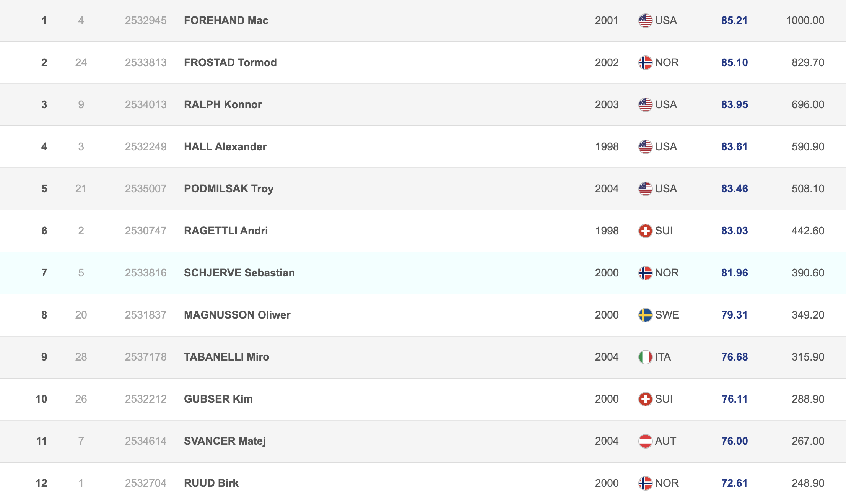Click score 72.61 for RUUD Birk
The image size is (846, 504).
pyautogui.click(x=734, y=483)
